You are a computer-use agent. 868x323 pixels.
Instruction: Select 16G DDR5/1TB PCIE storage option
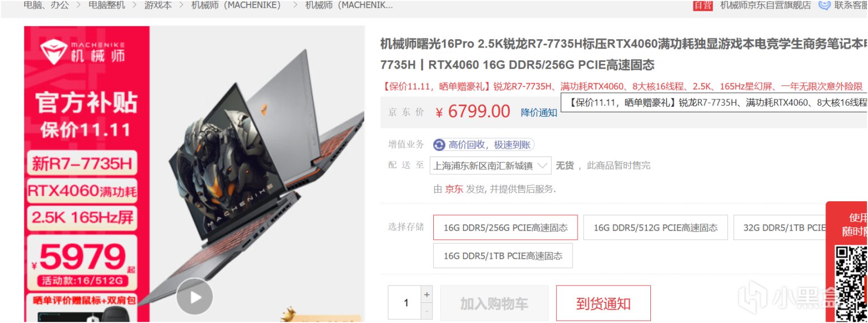(x=503, y=256)
